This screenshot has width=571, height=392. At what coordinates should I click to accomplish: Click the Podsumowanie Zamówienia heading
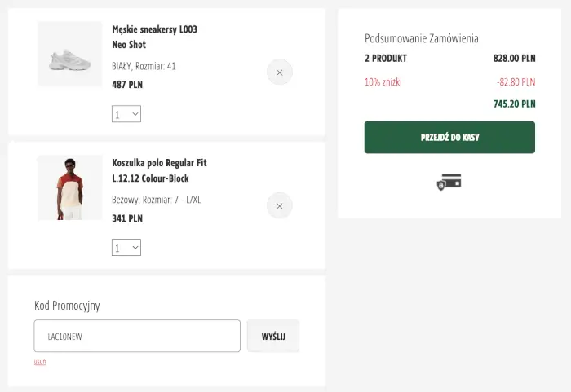tap(421, 38)
